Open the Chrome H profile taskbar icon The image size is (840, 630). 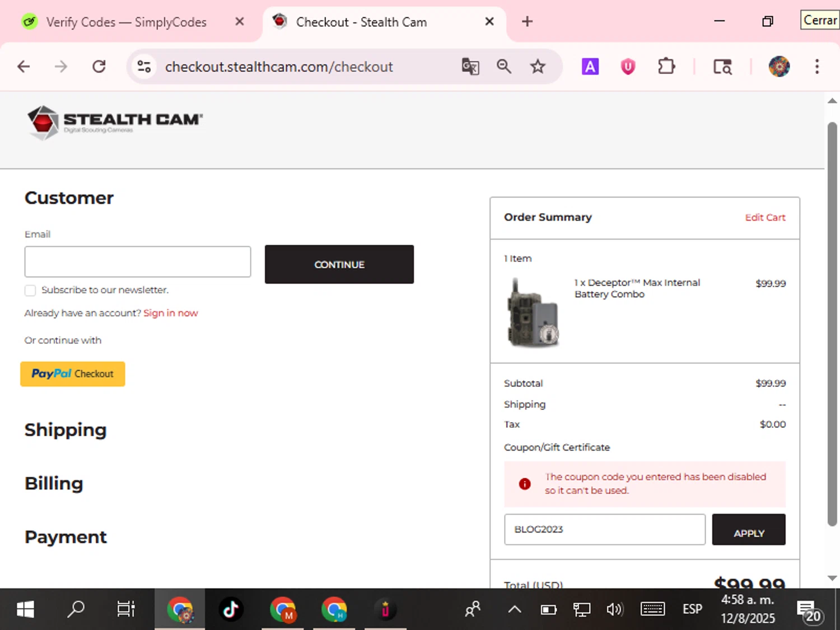point(334,609)
